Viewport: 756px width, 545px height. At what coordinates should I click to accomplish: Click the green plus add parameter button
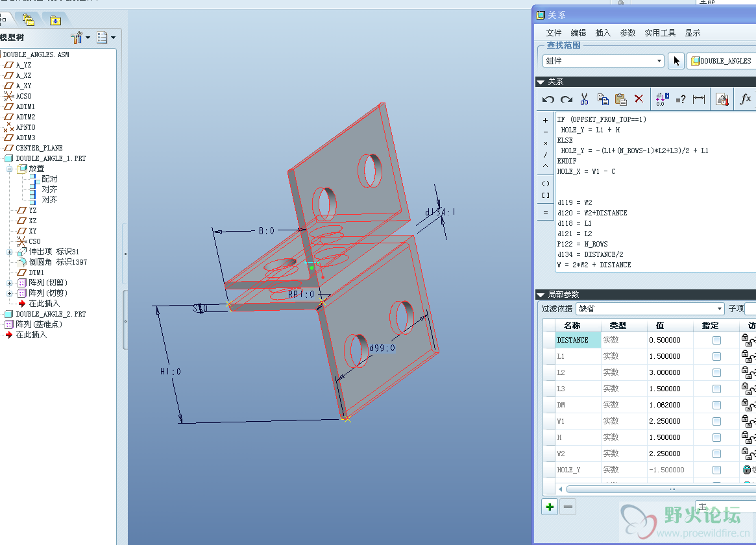pos(550,507)
